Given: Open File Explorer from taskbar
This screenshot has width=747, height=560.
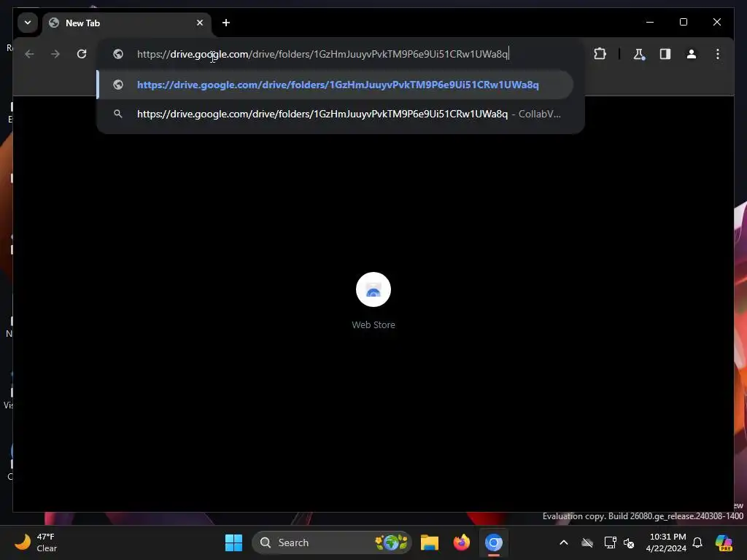Looking at the screenshot, I should (429, 542).
